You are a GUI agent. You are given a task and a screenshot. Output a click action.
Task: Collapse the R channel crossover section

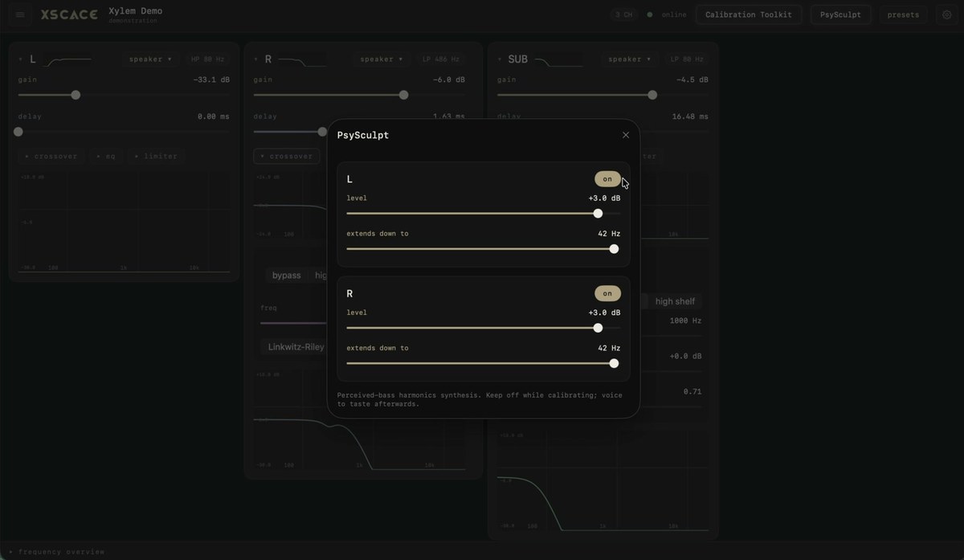click(x=286, y=156)
